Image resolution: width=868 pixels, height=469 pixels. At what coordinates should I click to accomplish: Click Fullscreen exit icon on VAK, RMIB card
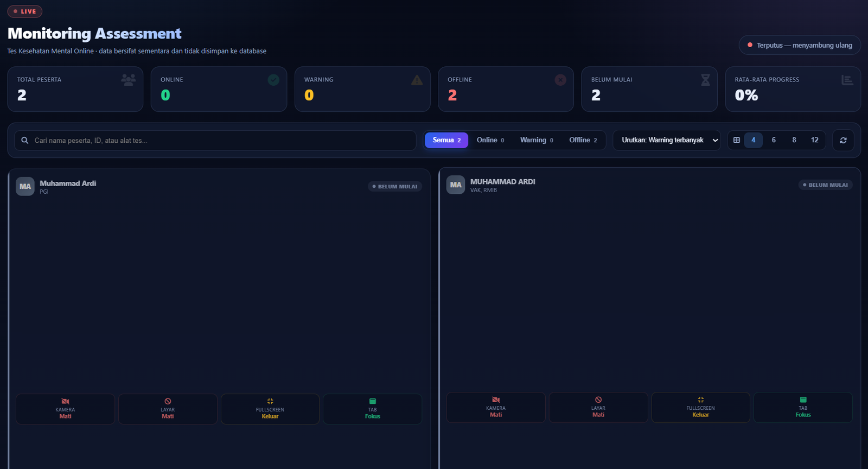click(x=701, y=400)
